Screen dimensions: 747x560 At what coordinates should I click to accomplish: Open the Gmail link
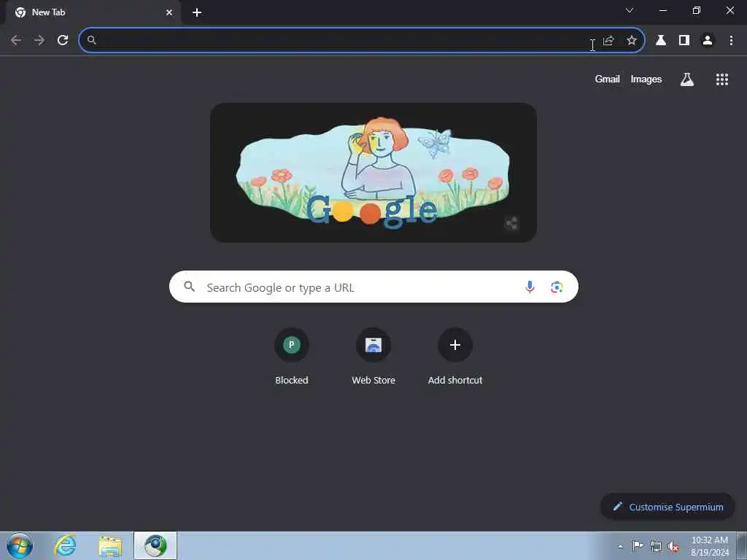click(607, 79)
